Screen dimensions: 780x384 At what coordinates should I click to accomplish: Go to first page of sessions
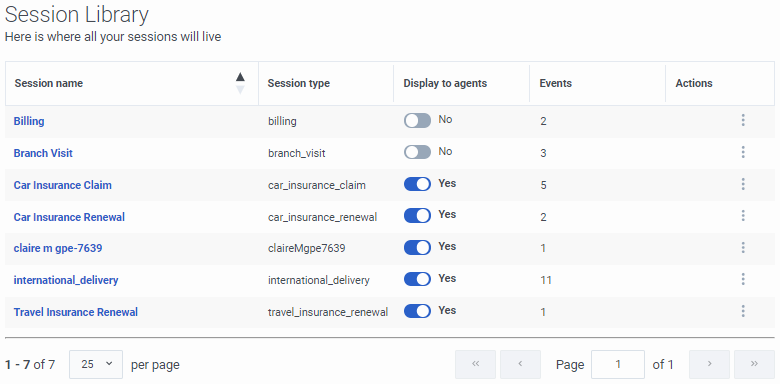[x=475, y=364]
